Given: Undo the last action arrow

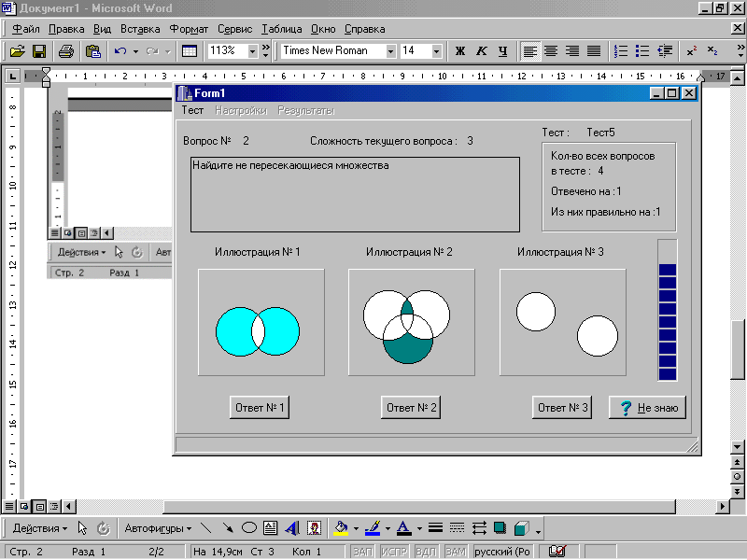Looking at the screenshot, I should pos(120,51).
